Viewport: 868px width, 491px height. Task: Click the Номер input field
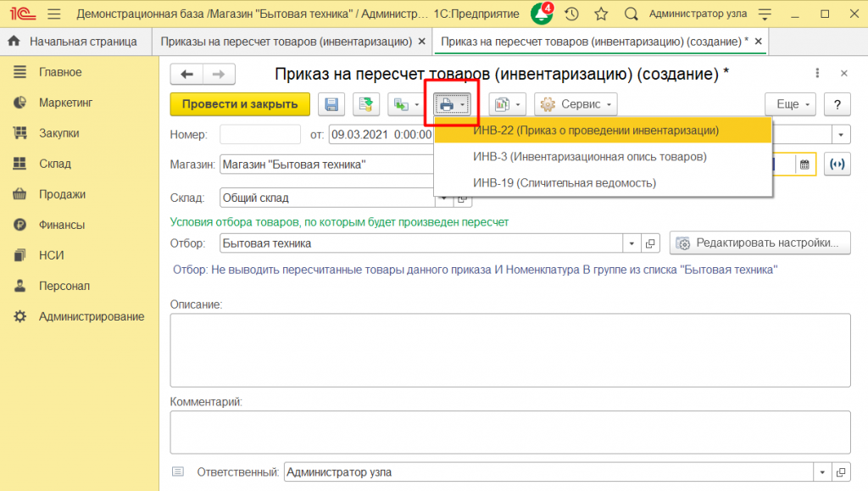[260, 135]
